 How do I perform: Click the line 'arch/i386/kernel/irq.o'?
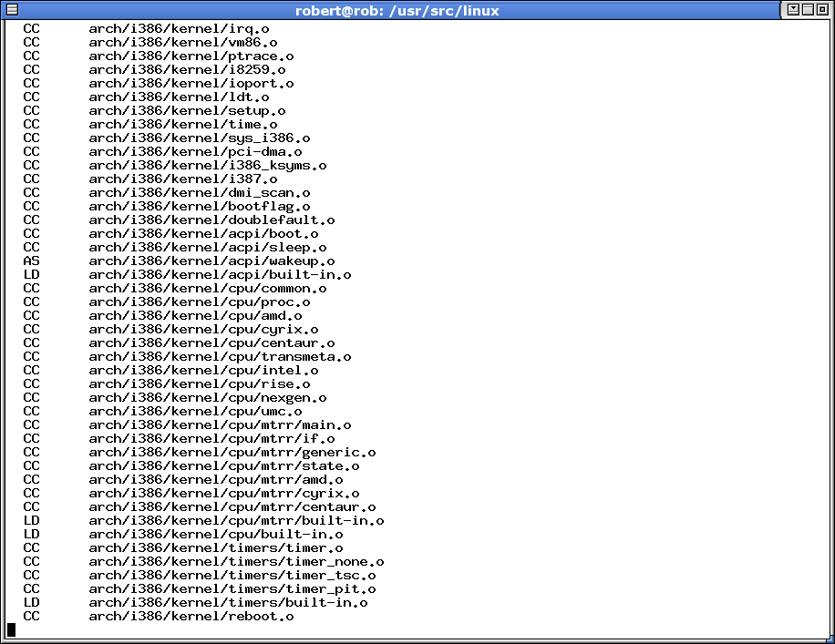click(179, 29)
